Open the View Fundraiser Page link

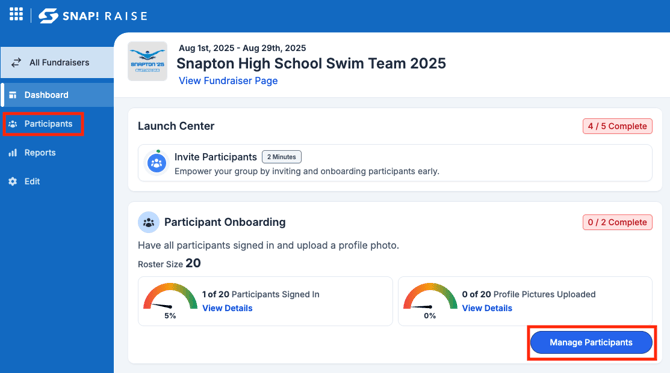(x=228, y=81)
